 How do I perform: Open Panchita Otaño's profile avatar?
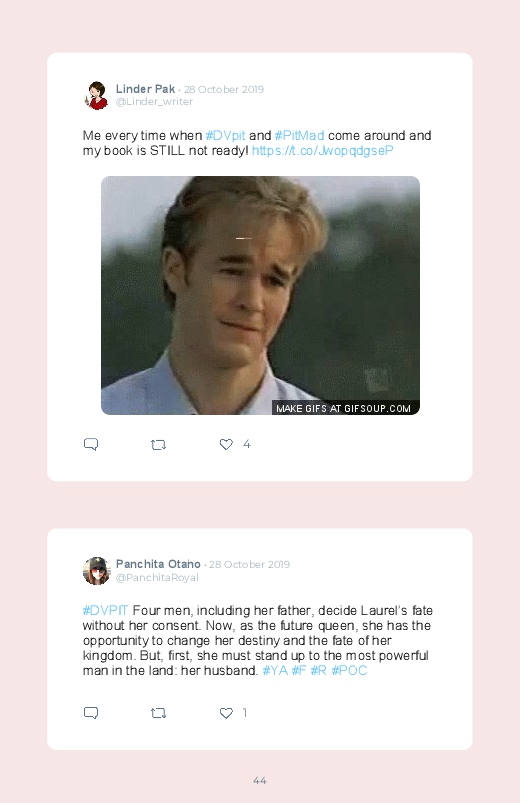click(96, 570)
